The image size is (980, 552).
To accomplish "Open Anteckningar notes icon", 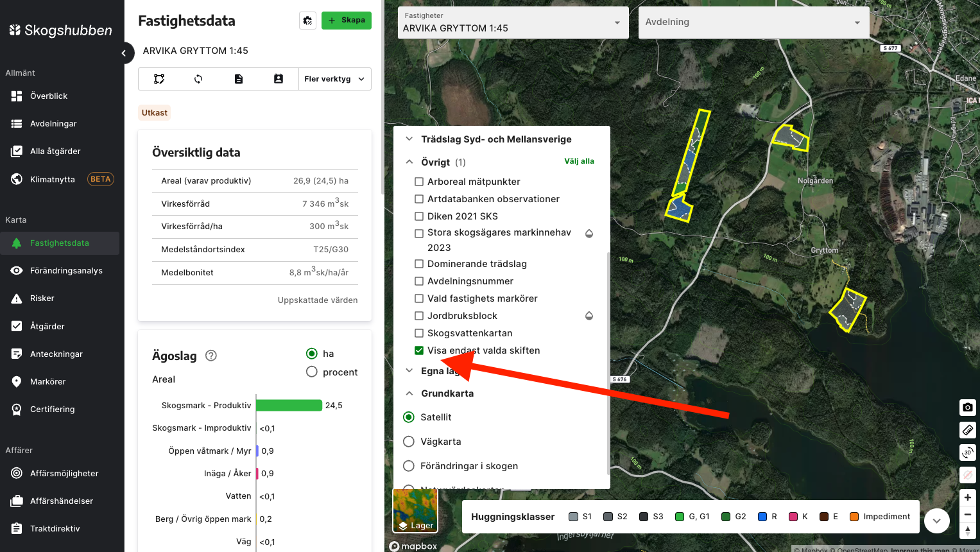I will point(17,354).
